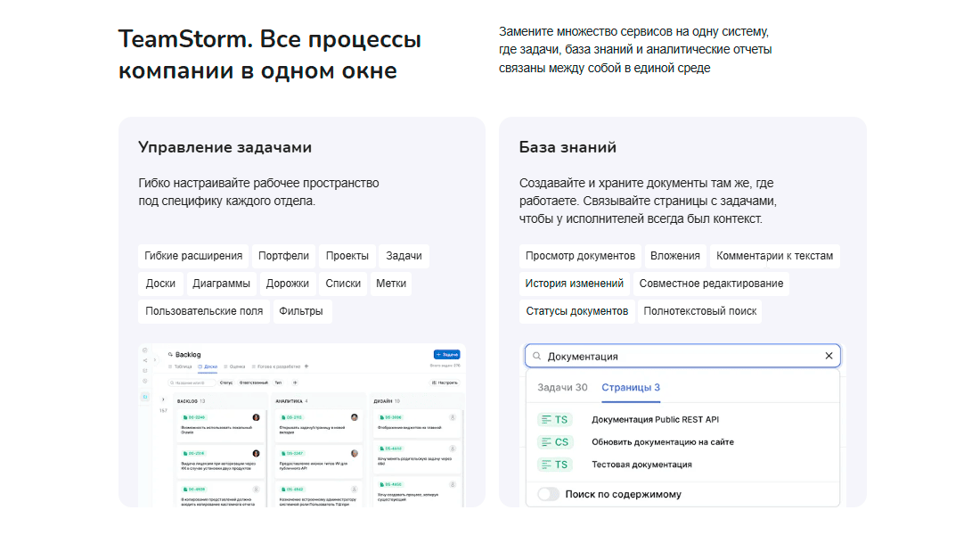Switch to the Задачи 30 tab
This screenshot has height=535, width=980.
coord(562,387)
